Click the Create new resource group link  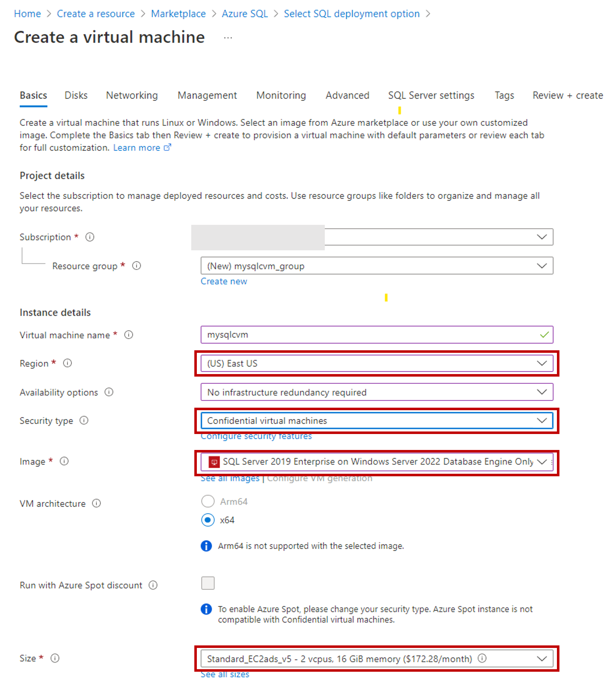coord(224,281)
